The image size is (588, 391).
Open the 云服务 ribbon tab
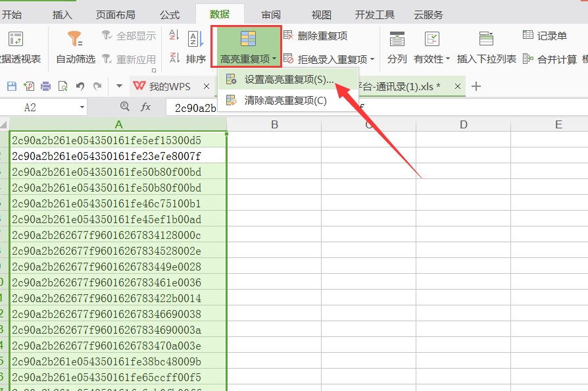[x=429, y=14]
